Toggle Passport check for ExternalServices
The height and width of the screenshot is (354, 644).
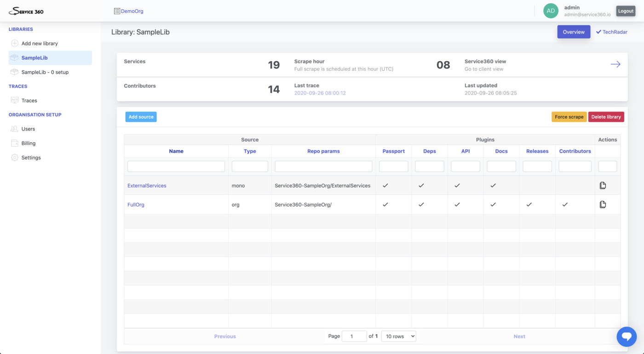click(385, 185)
